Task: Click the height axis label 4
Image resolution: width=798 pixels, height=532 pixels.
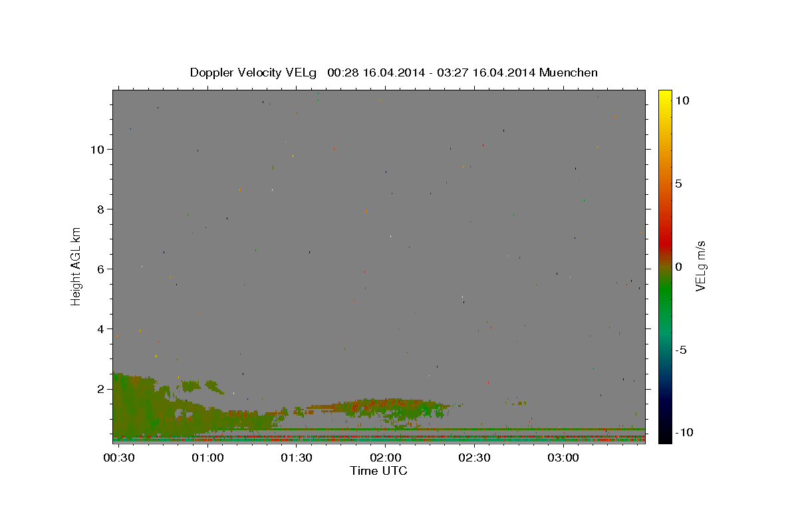Action: click(102, 329)
